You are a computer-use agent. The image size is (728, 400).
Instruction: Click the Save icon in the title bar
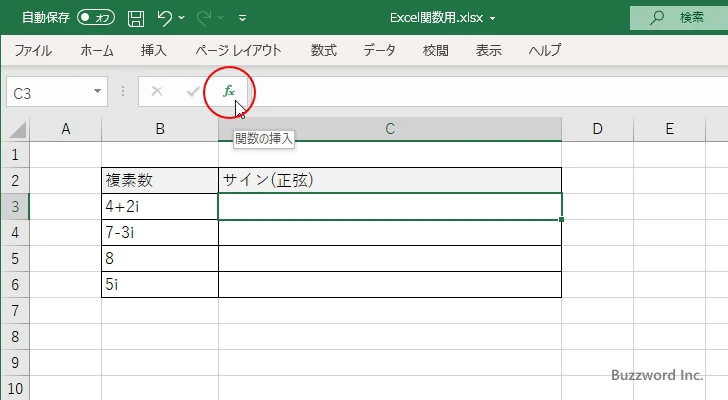tap(136, 18)
